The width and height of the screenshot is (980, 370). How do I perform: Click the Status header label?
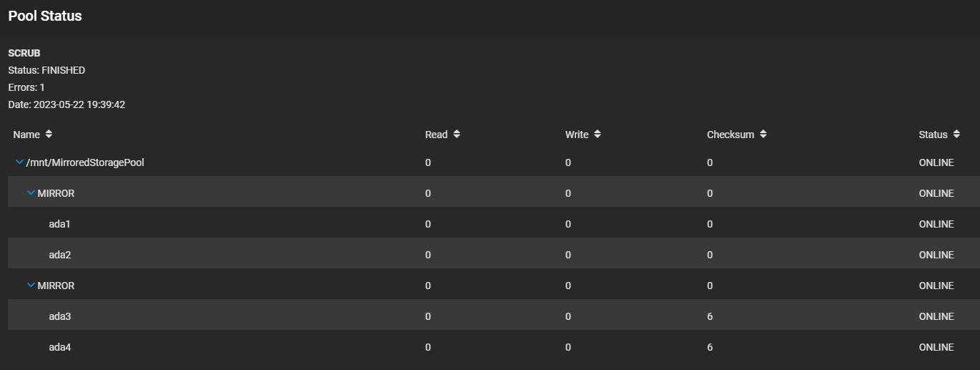933,135
